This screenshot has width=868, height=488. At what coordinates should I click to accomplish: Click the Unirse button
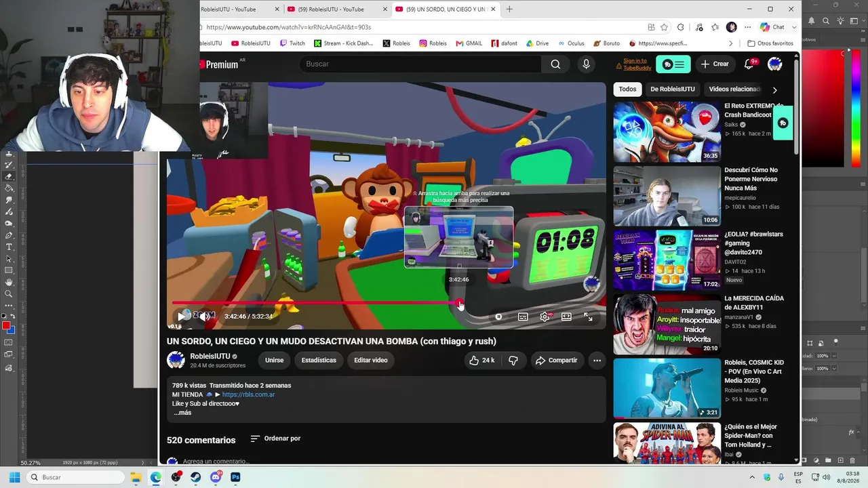274,361
